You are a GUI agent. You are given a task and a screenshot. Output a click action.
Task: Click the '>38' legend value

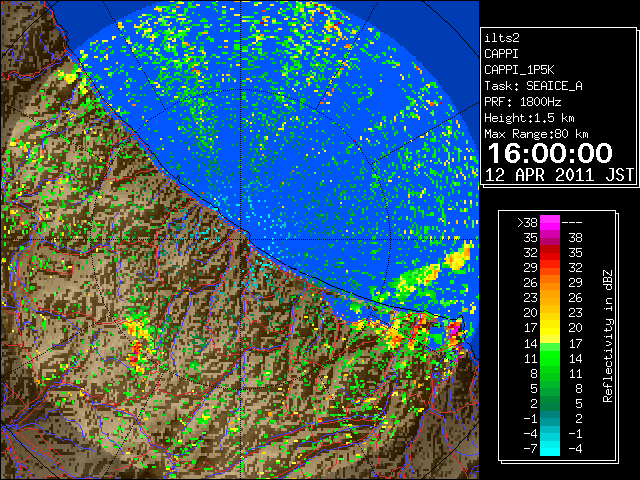tap(527, 223)
